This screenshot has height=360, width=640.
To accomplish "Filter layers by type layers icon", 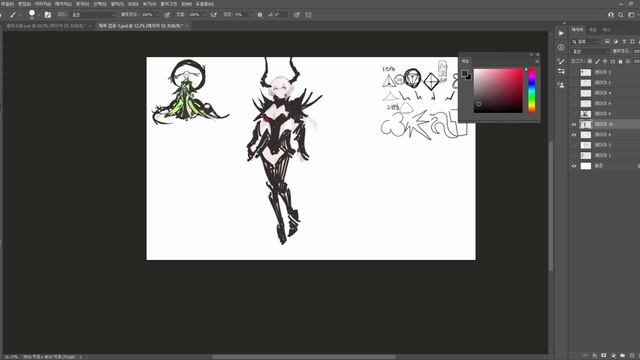I will 624,42.
